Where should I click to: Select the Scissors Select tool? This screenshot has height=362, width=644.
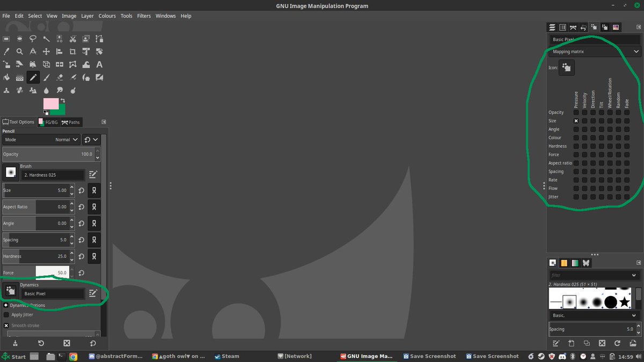point(73,39)
